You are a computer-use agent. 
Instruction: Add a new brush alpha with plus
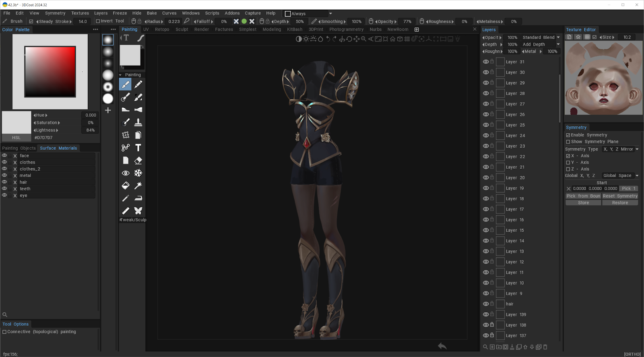108,110
